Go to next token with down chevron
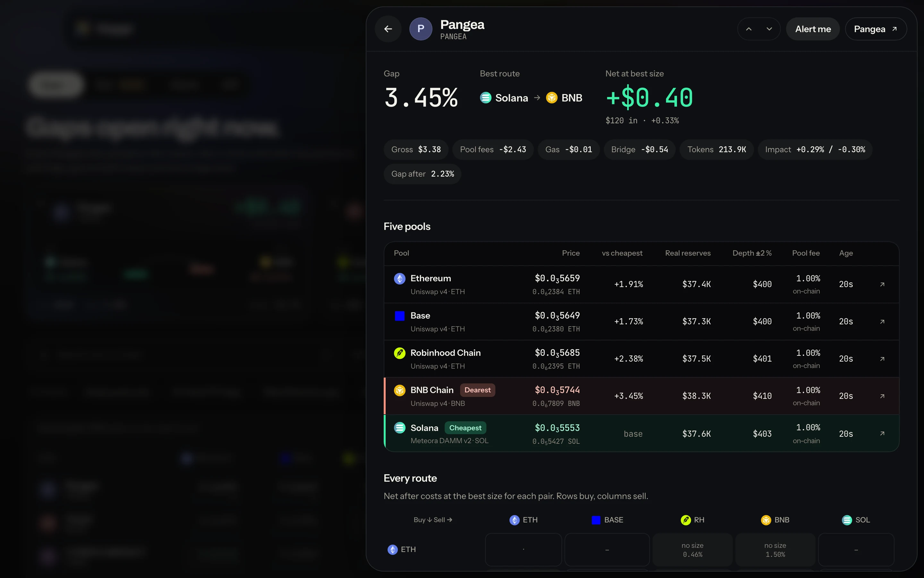The image size is (924, 578). tap(769, 29)
